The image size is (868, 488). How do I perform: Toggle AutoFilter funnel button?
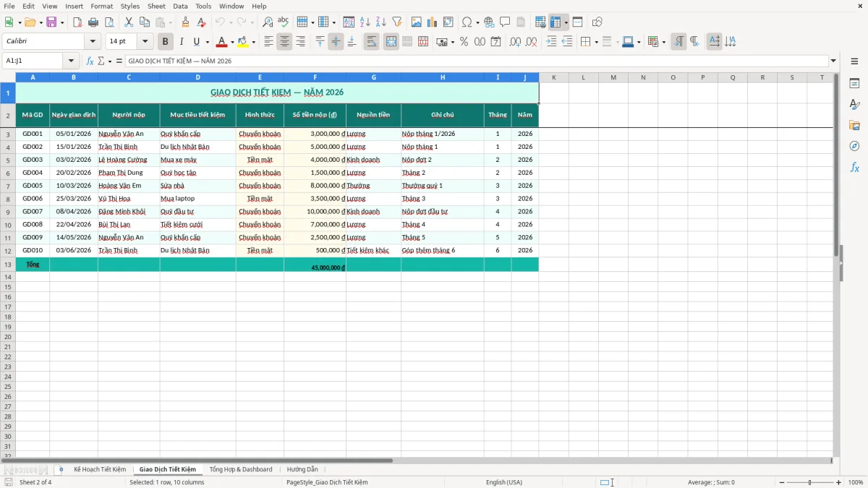397,22
